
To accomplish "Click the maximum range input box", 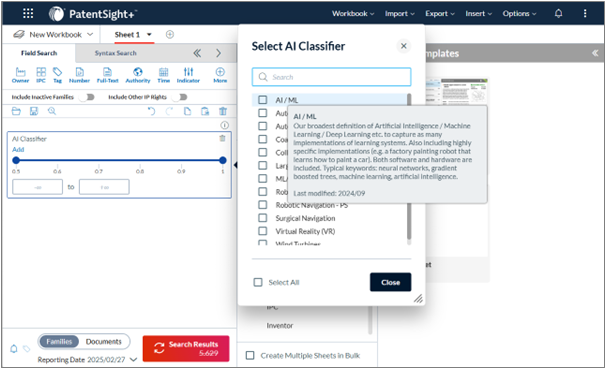I will [104, 187].
